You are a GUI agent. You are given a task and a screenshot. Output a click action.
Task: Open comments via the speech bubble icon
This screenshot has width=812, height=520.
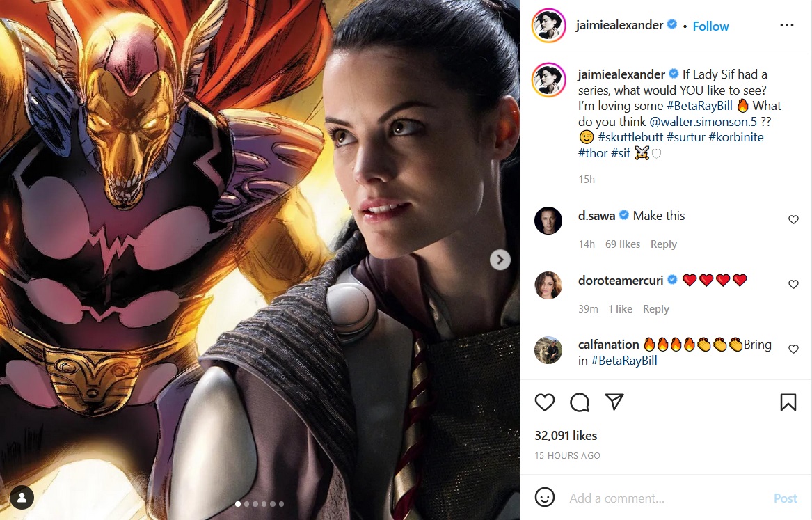[x=580, y=402]
